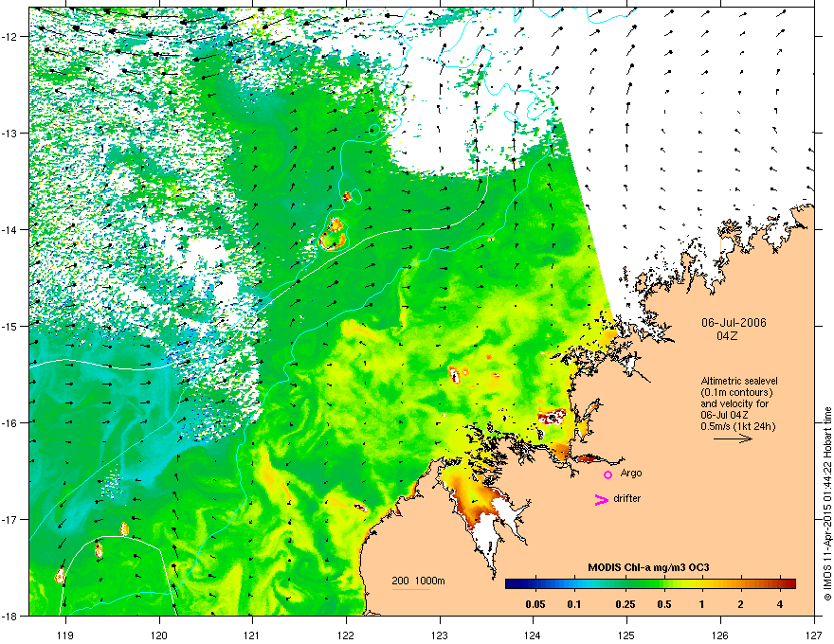
Task: Click the -12 latitude axis label
Action: [9, 37]
